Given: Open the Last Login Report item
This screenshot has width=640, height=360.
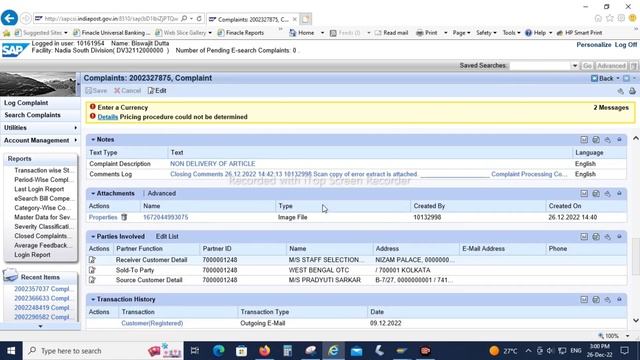Looking at the screenshot, I should click(x=39, y=189).
